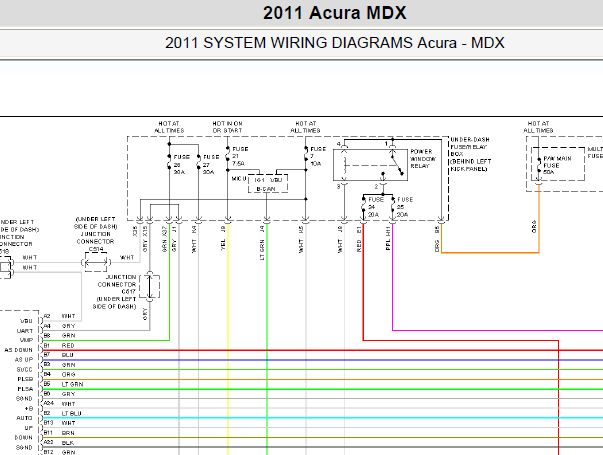Select the B-CAN text inside MICU box
Viewport: 603px width, 455px height.
(x=266, y=189)
